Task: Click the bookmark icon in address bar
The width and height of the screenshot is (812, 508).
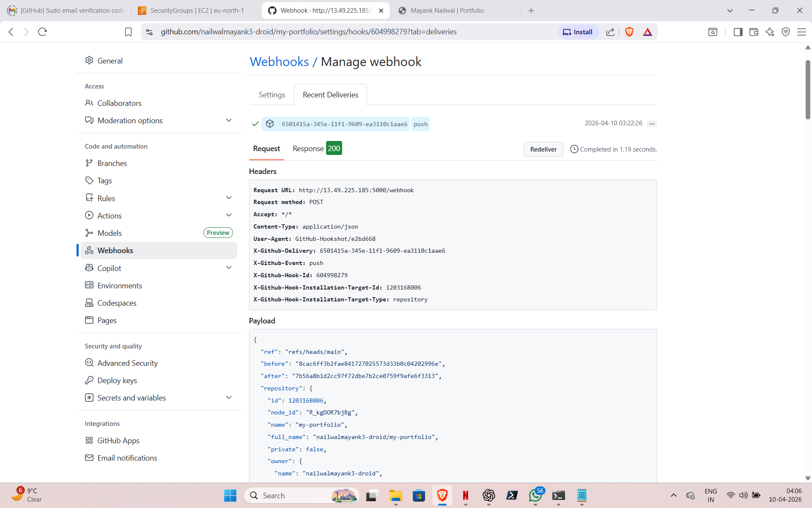Action: click(x=128, y=32)
